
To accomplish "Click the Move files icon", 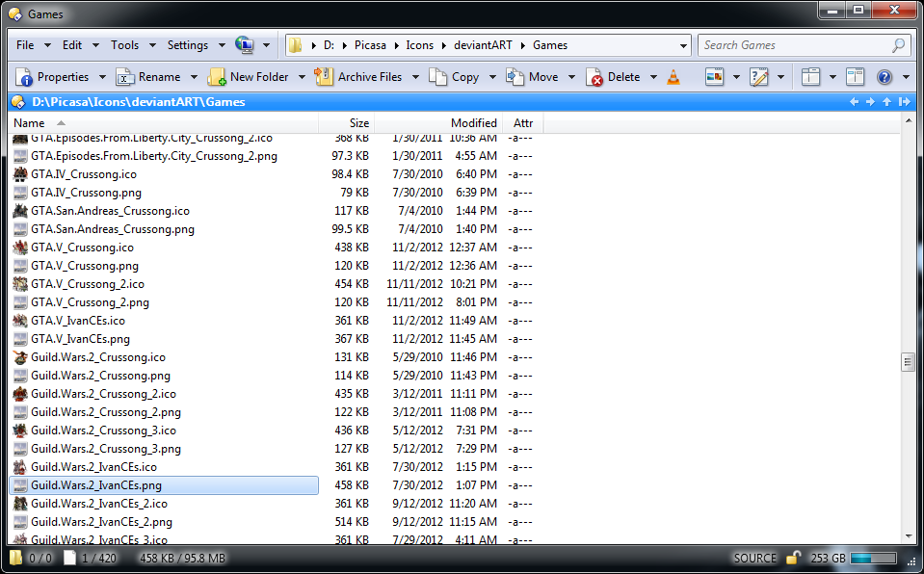I will coord(515,77).
